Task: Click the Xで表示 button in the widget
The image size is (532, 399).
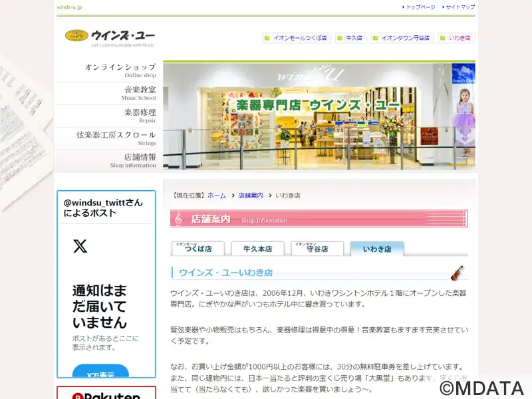Action: [x=100, y=371]
